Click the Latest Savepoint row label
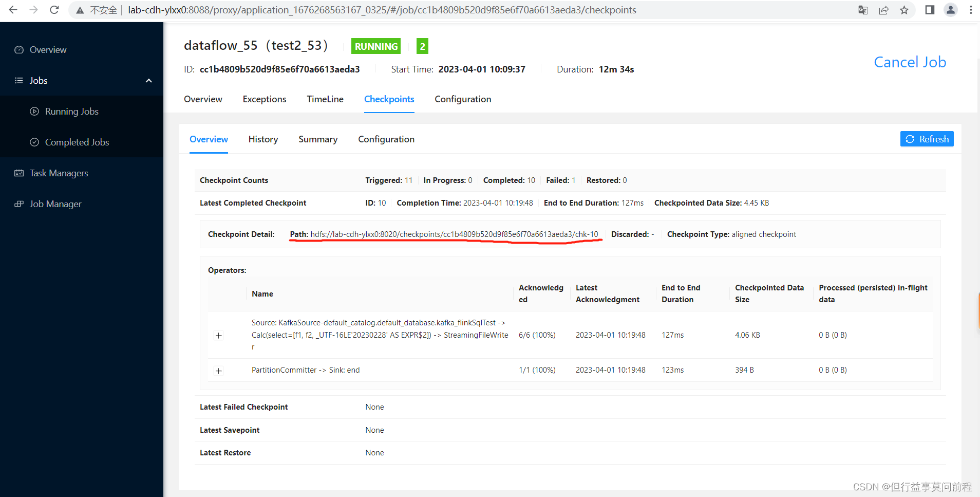This screenshot has width=980, height=497. pos(230,430)
